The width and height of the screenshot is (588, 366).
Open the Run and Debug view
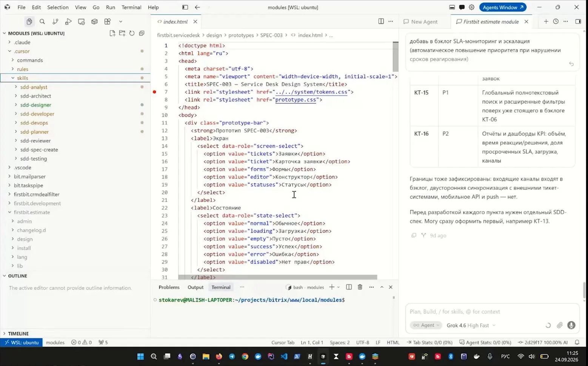pyautogui.click(x=68, y=22)
